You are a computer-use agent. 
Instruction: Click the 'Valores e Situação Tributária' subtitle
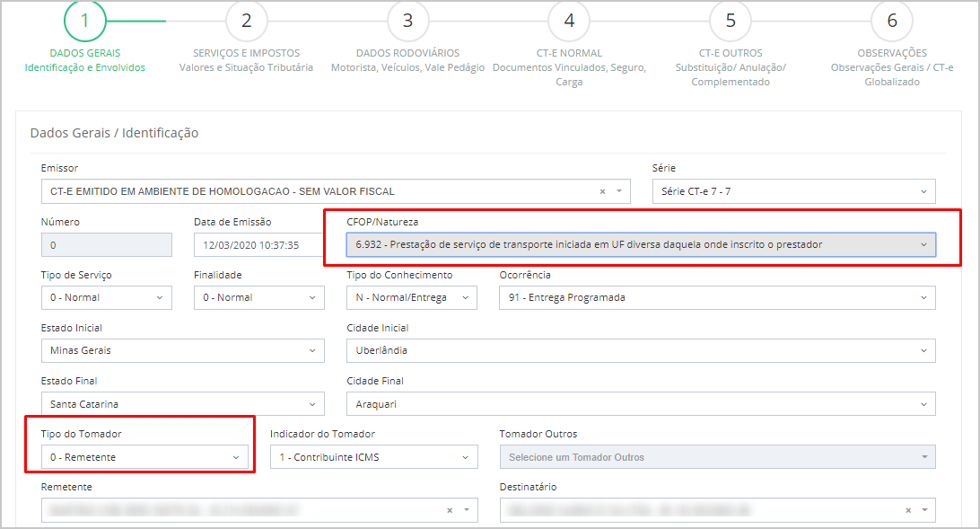[246, 67]
